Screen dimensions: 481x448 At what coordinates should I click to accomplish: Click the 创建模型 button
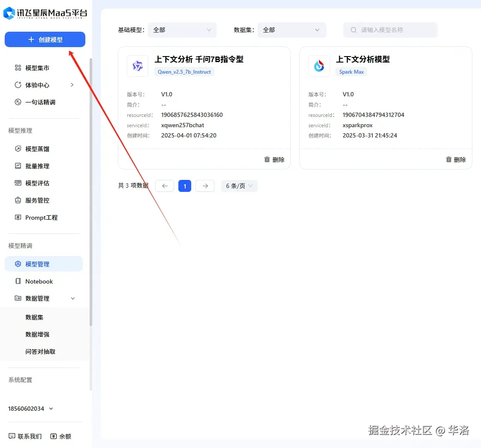point(45,39)
